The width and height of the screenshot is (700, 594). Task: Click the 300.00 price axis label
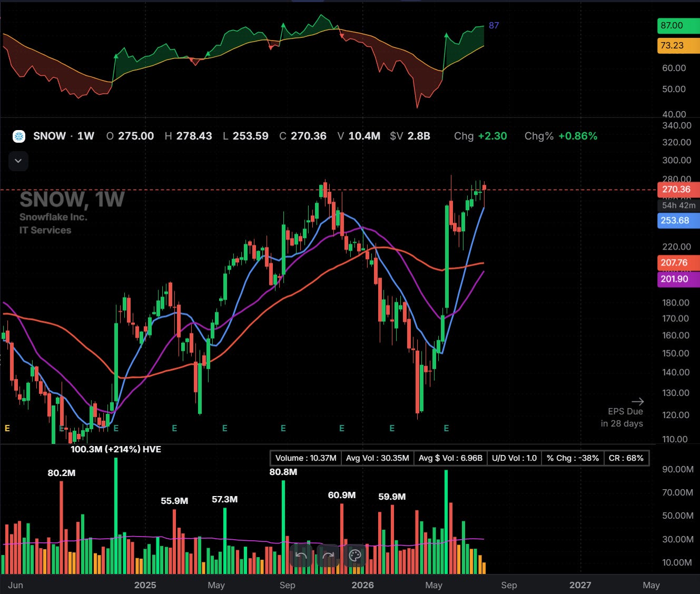677,160
